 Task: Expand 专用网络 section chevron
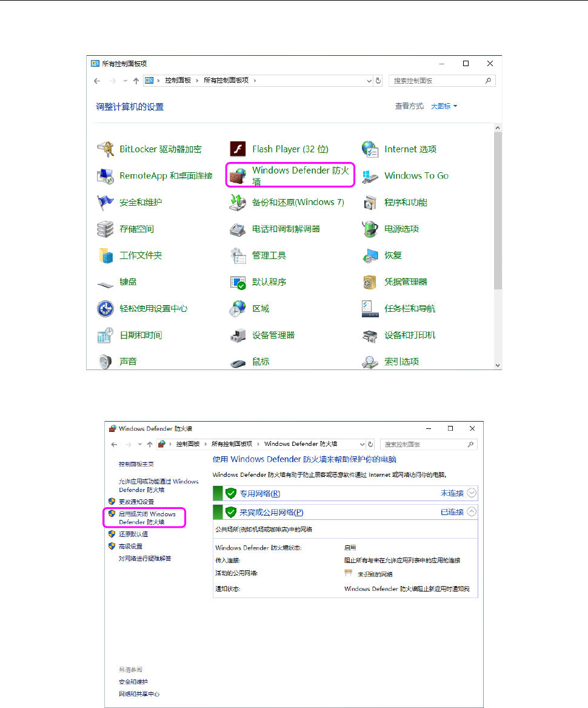472,493
